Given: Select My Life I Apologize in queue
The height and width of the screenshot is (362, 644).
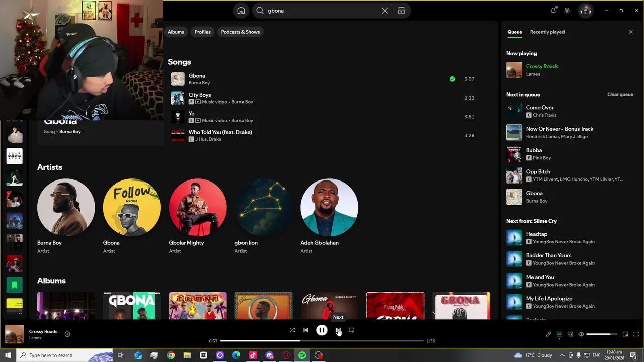Looking at the screenshot, I should [570, 302].
